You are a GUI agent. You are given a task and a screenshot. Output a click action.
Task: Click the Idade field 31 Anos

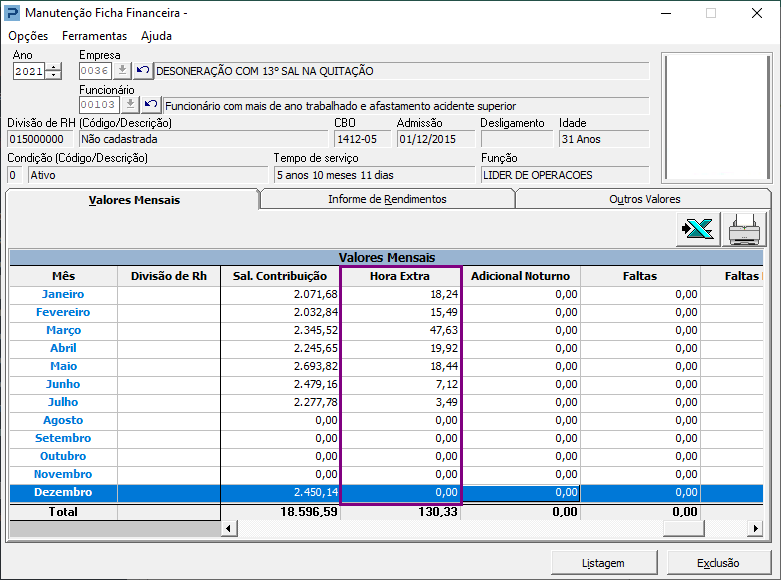pyautogui.click(x=604, y=139)
